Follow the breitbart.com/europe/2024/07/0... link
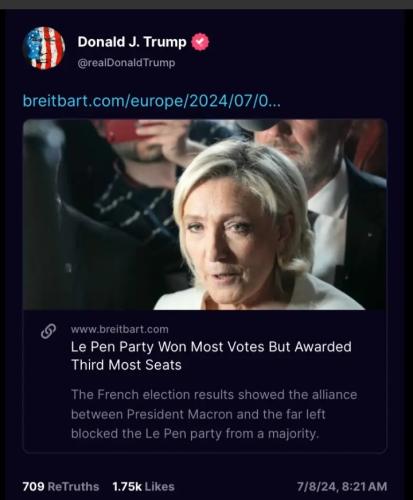This screenshot has width=413, height=500. point(152,100)
